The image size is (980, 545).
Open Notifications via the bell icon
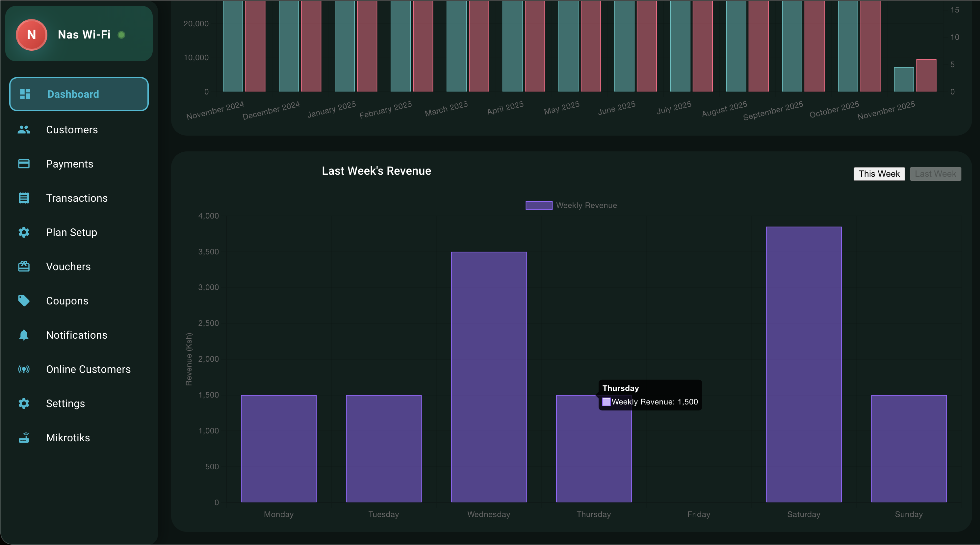click(24, 335)
